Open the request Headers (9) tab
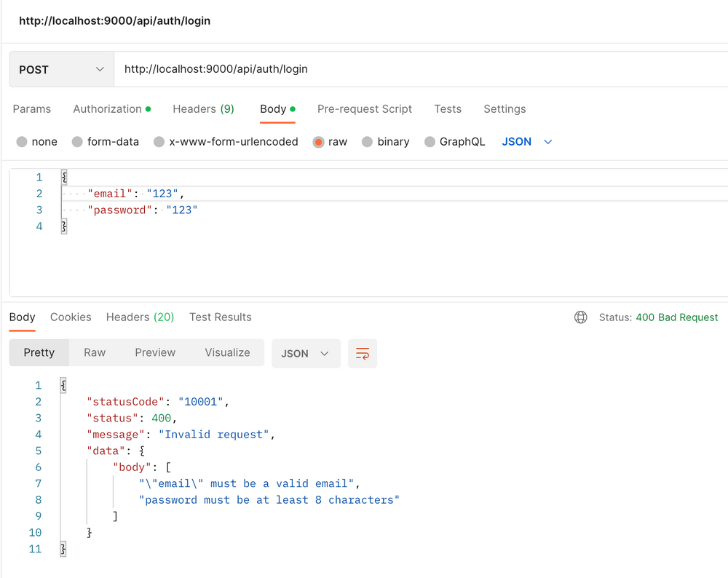The height and width of the screenshot is (578, 728). point(203,109)
